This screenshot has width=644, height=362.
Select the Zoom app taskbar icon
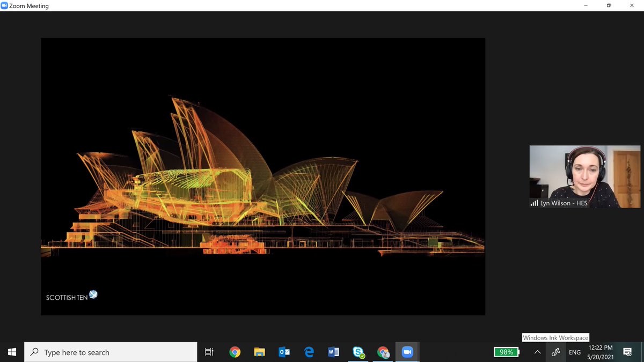(407, 352)
